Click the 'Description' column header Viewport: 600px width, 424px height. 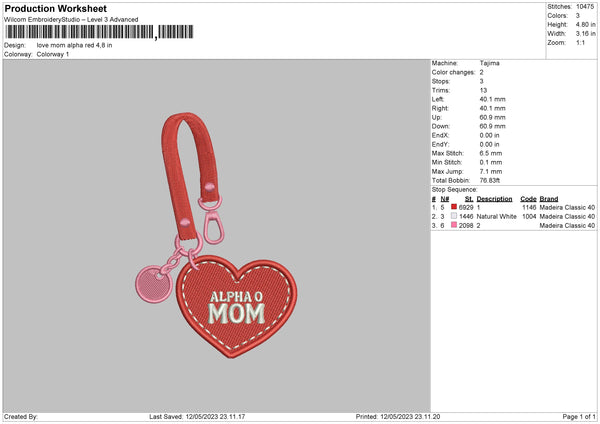tap(494, 199)
